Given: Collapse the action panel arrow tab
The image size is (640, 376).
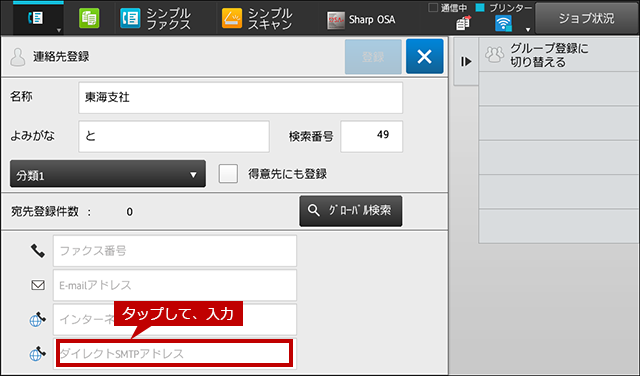Looking at the screenshot, I should (466, 62).
